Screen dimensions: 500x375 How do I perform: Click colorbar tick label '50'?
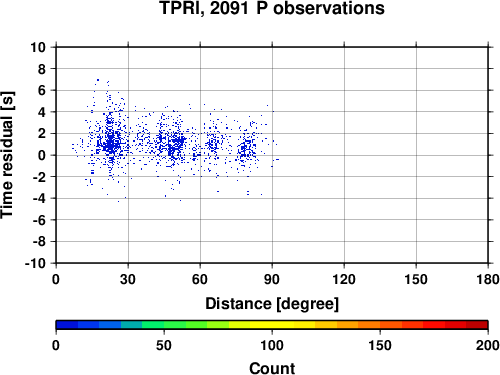coord(164,345)
